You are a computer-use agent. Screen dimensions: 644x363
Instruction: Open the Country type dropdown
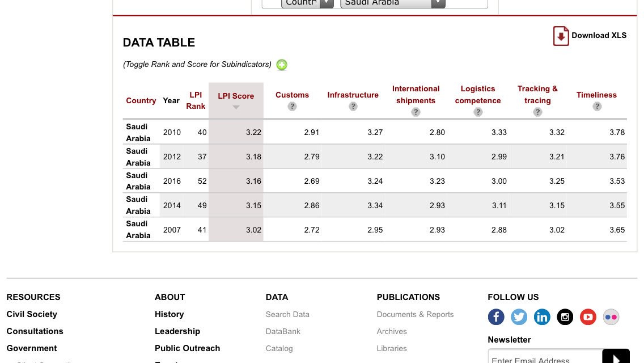click(307, 3)
